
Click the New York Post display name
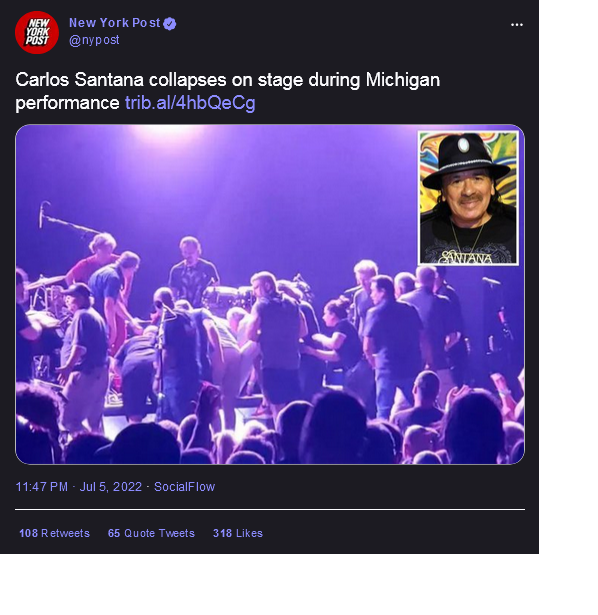115,23
